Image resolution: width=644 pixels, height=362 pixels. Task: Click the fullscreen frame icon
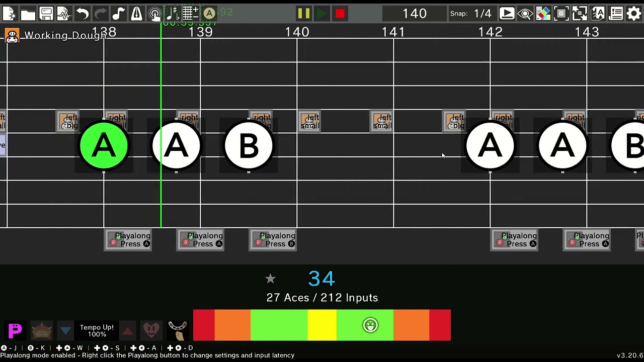[x=561, y=14]
